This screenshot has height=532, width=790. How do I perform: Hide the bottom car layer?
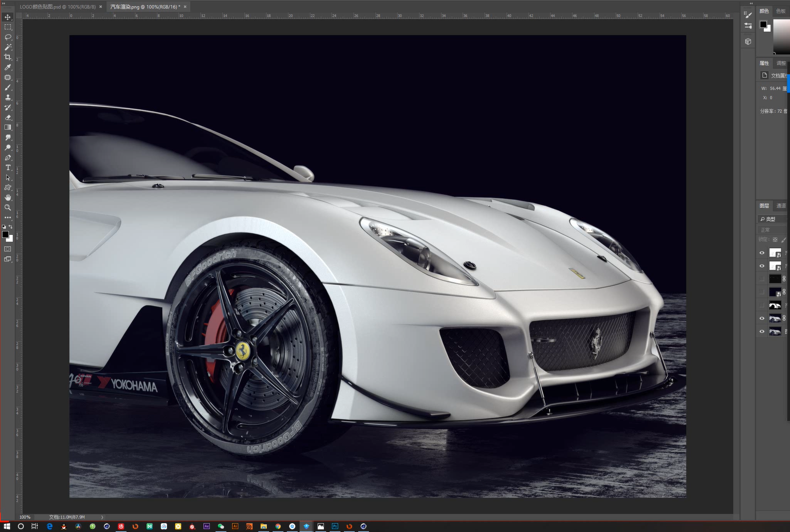[x=762, y=332]
